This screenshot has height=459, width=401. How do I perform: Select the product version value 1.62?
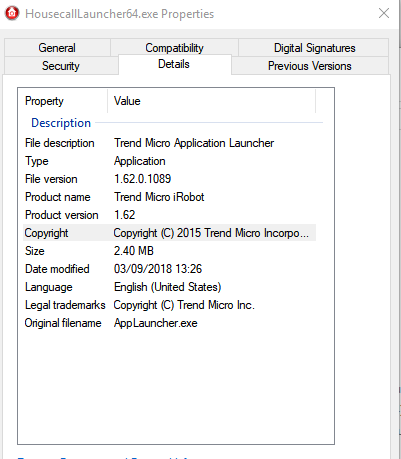pyautogui.click(x=124, y=215)
